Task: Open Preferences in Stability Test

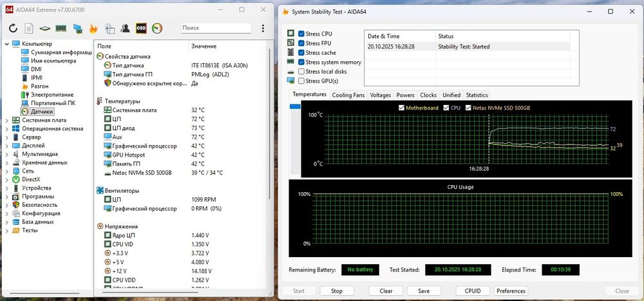Action: pyautogui.click(x=511, y=291)
